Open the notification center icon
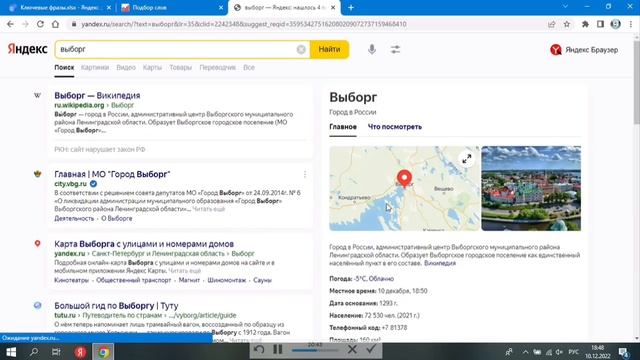 point(624,352)
